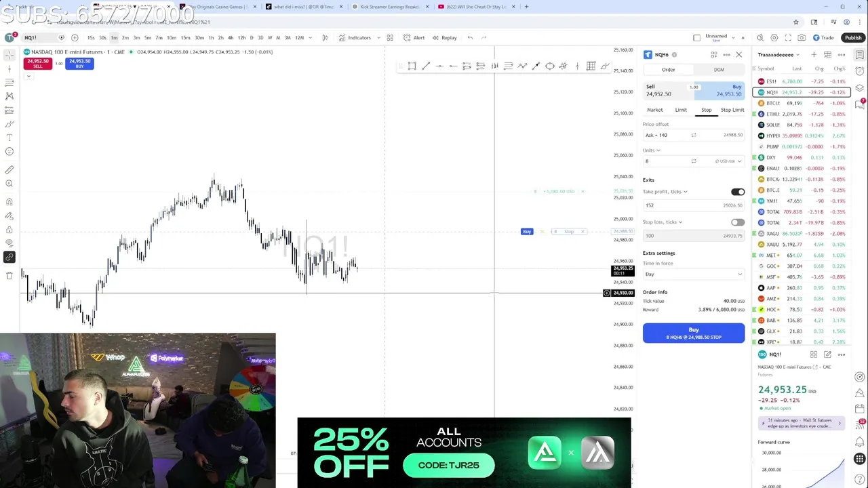Open watchlist panel icon on right sidebar

pyautogui.click(x=860, y=55)
